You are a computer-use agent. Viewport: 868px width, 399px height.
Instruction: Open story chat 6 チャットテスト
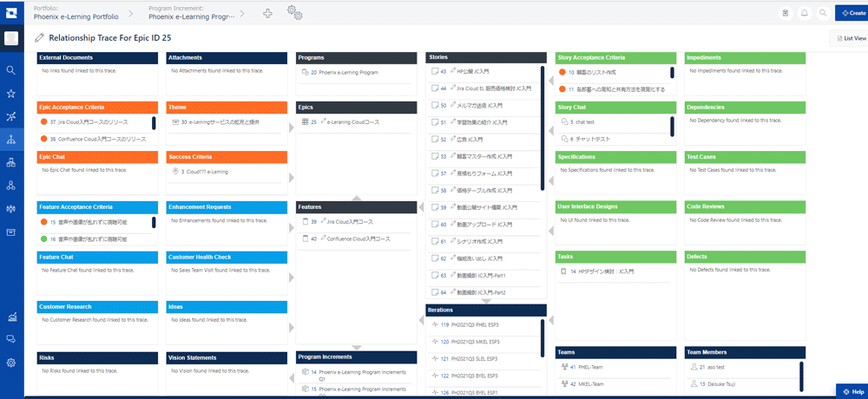pyautogui.click(x=589, y=139)
